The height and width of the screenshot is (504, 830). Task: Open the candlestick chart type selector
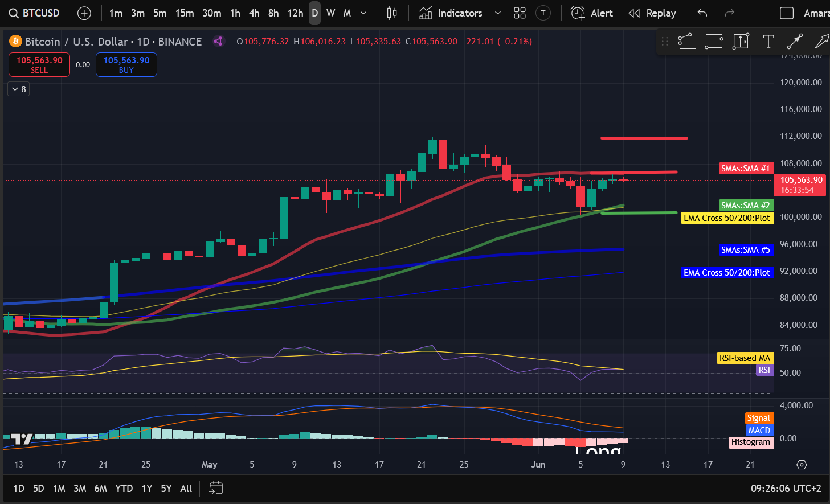[392, 13]
